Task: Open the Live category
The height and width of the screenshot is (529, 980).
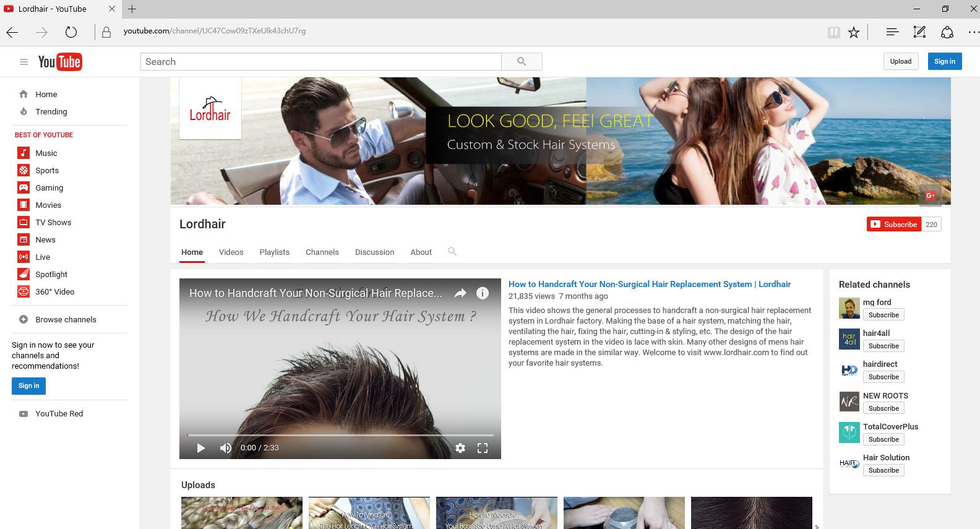Action: 43,257
